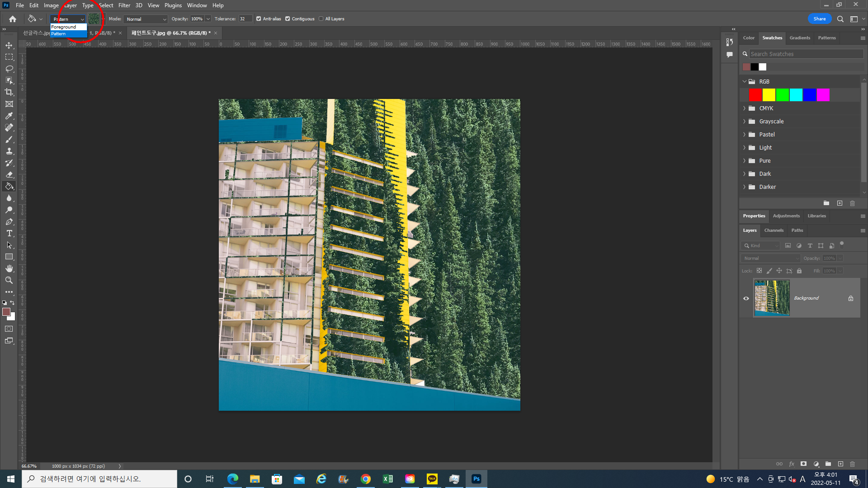Select the History Brush tool
868x488 pixels.
9,163
